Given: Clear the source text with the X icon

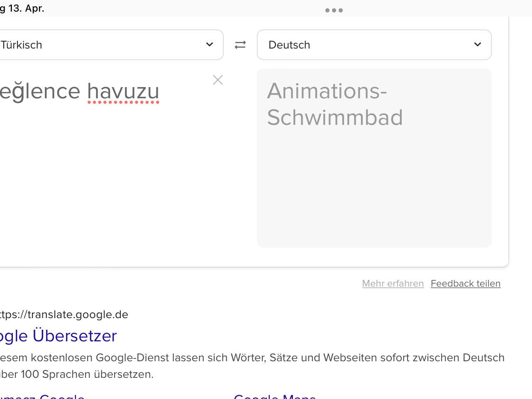Looking at the screenshot, I should pos(218,80).
